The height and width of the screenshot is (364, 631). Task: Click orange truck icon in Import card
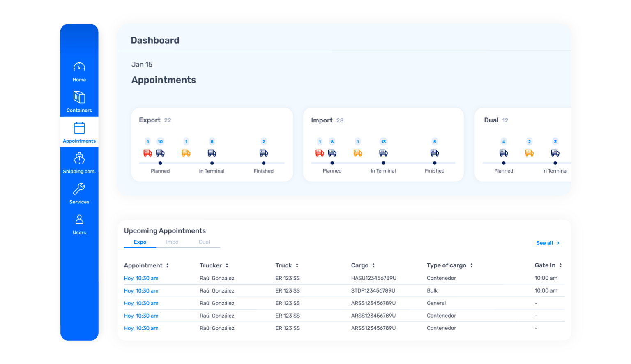tap(358, 153)
